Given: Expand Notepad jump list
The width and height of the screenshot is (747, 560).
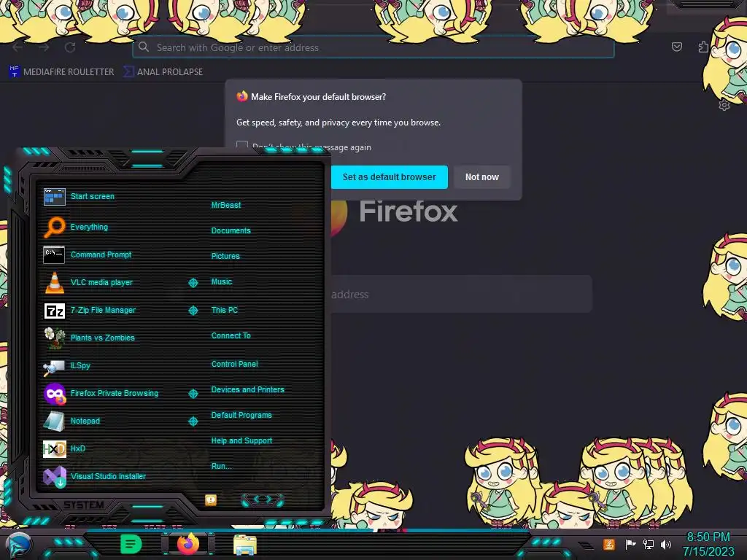Looking at the screenshot, I should [193, 421].
